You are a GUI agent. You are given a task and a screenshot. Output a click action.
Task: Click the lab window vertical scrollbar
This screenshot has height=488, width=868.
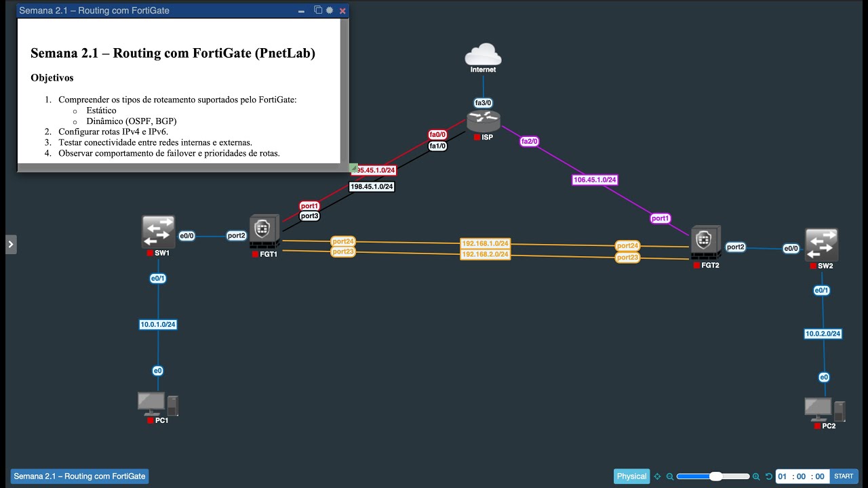[344, 90]
